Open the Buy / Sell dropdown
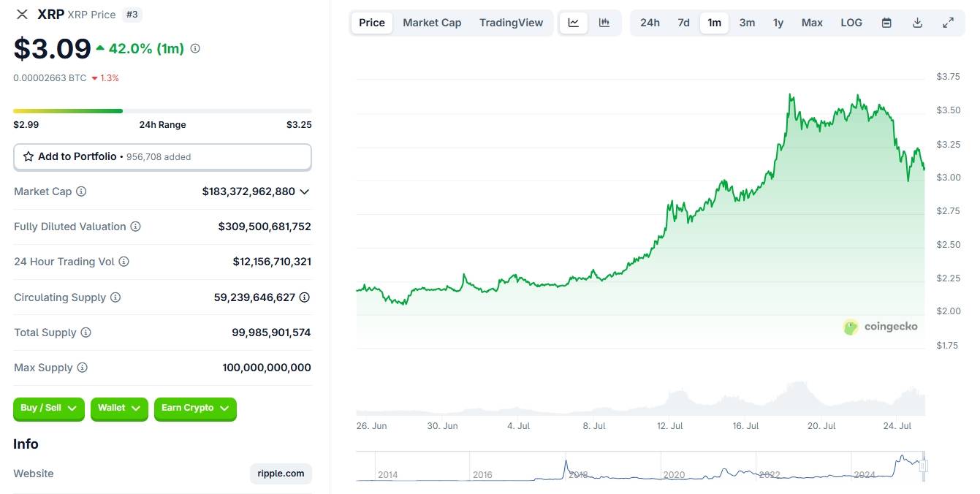The image size is (980, 494). [49, 408]
